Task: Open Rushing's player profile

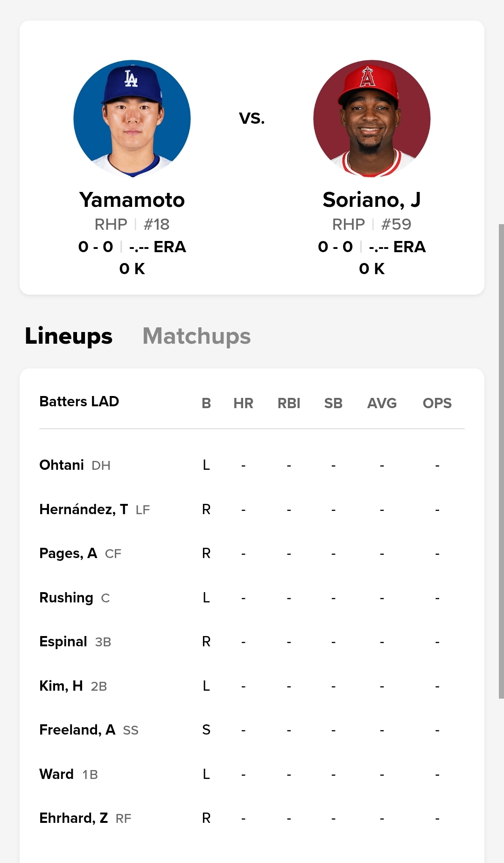Action: point(66,598)
